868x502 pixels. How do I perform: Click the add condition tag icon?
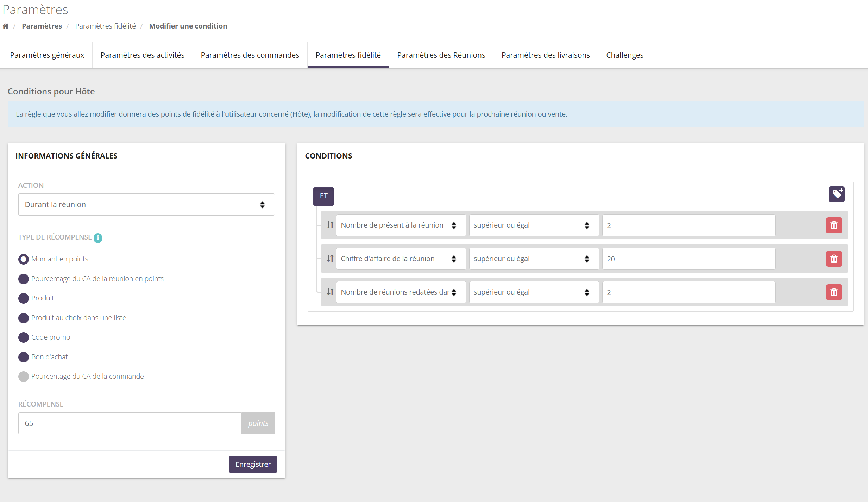pyautogui.click(x=837, y=194)
